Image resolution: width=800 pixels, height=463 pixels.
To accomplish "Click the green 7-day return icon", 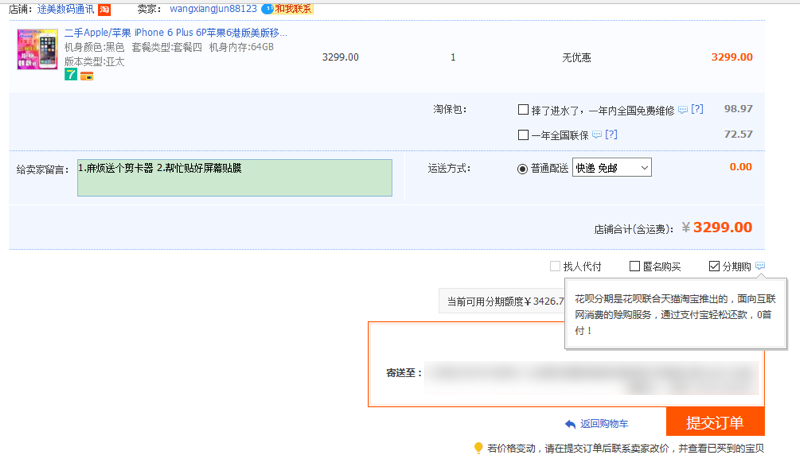I will [70, 75].
